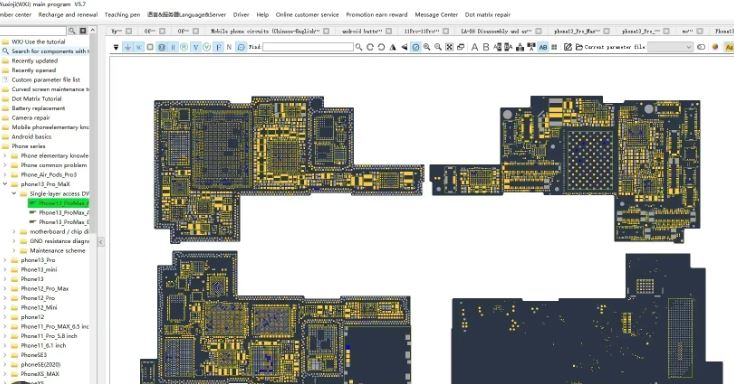Collapse the phone13_Pro_MaX tree node

(5, 184)
